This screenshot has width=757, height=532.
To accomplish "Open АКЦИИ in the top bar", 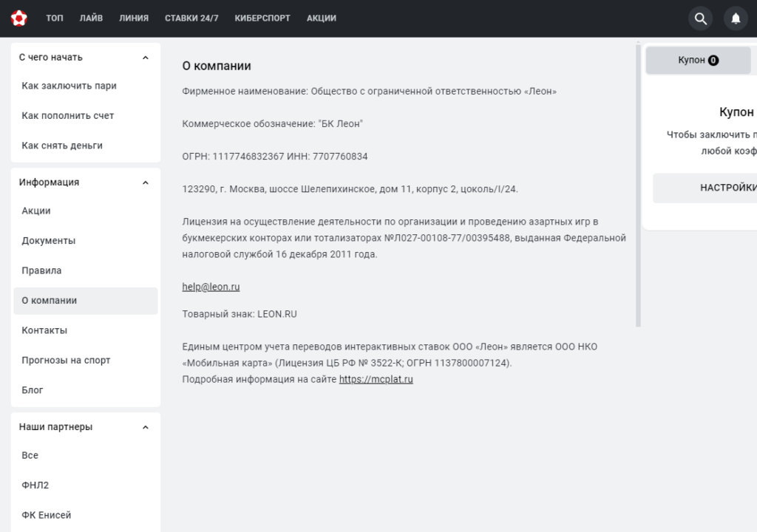I will coord(322,18).
